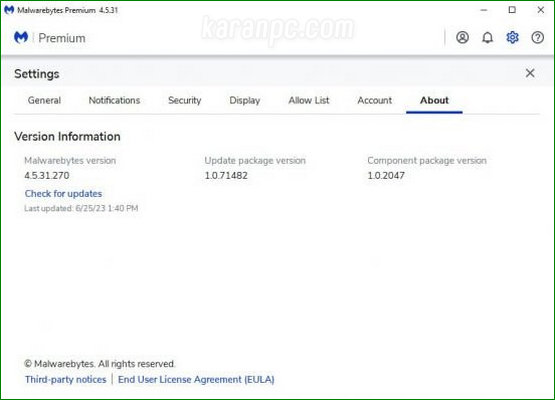This screenshot has height=400, width=555.
Task: Open the Allow List tab
Action: pyautogui.click(x=309, y=100)
